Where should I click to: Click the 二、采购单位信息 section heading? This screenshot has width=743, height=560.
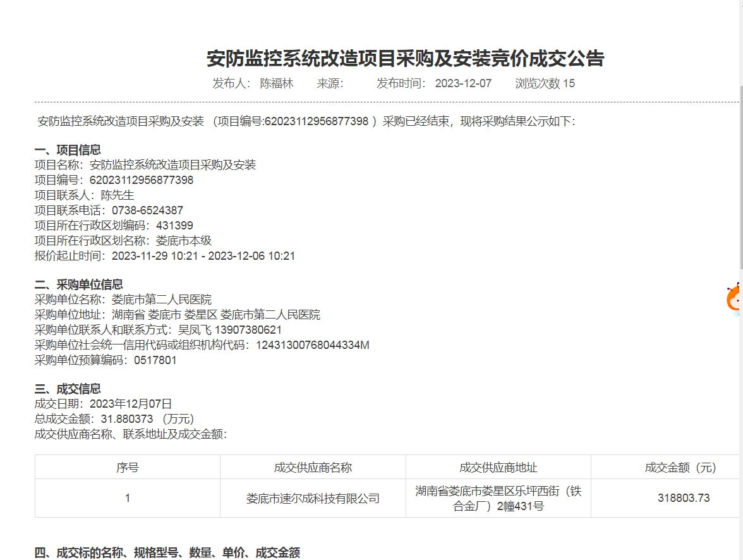[x=78, y=284]
